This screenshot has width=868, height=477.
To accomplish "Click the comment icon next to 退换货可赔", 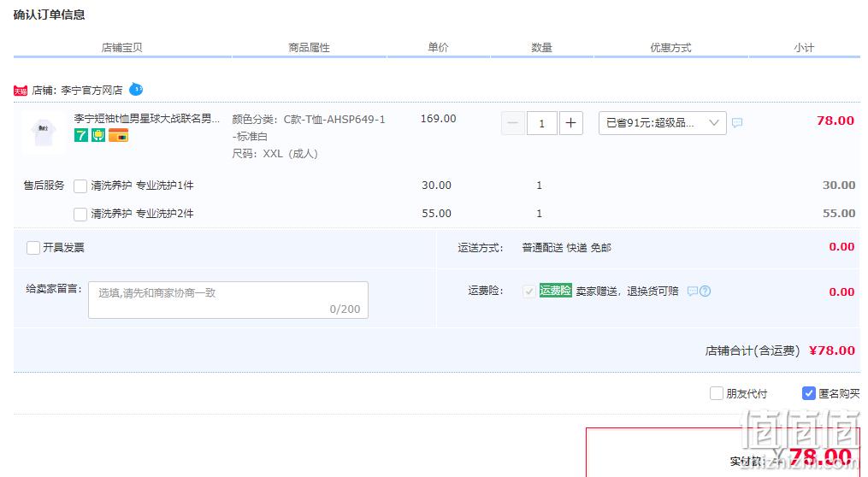I will (692, 291).
